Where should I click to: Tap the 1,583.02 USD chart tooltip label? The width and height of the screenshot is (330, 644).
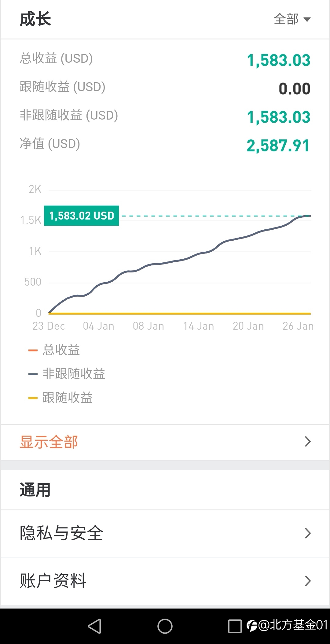[82, 216]
